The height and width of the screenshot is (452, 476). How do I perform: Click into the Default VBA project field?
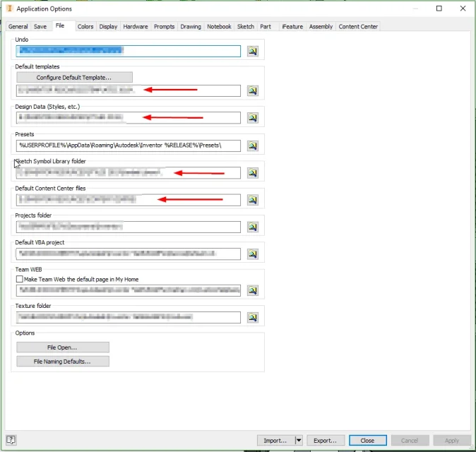(x=128, y=254)
